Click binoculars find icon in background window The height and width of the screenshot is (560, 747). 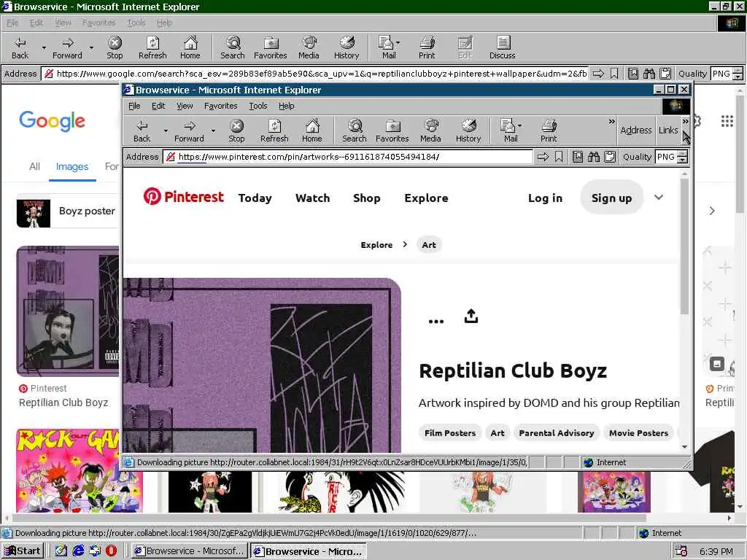649,74
